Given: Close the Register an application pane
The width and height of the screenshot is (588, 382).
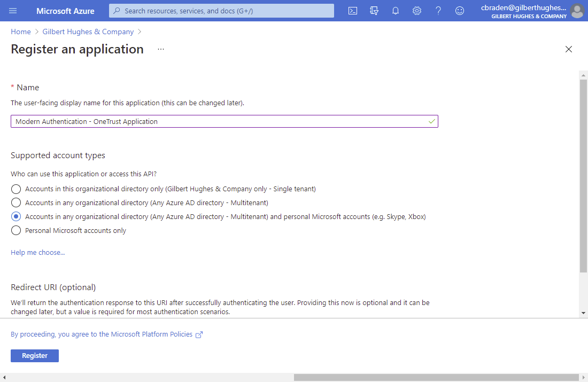Looking at the screenshot, I should pos(569,49).
